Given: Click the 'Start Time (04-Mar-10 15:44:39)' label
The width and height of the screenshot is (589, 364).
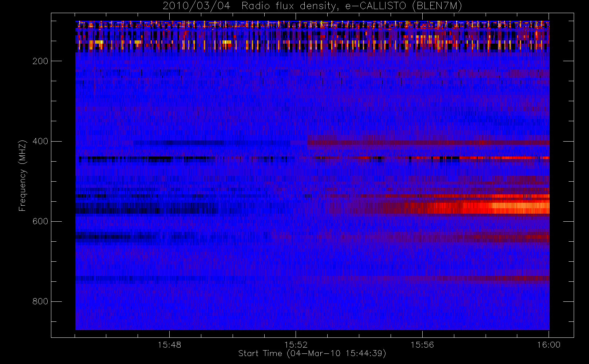Looking at the screenshot, I should coord(312,353).
